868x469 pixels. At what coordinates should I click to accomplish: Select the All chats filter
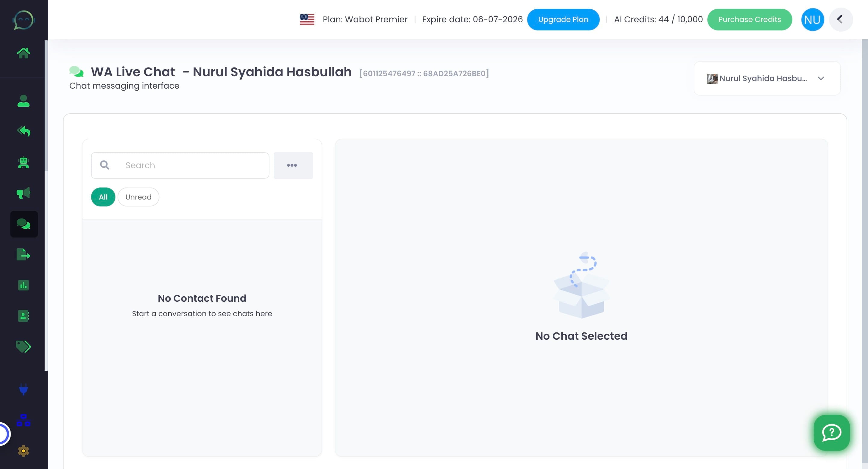pos(103,197)
